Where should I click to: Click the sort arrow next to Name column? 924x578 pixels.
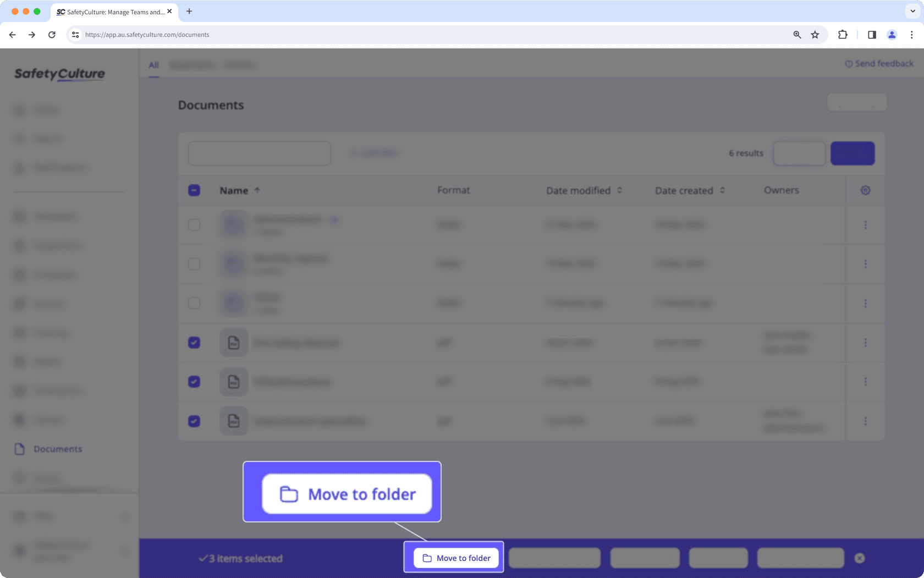coord(257,190)
